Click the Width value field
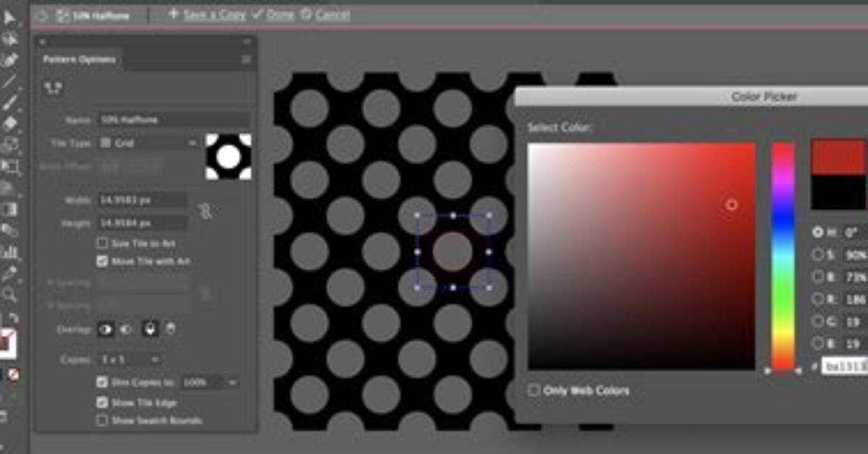 pos(142,200)
